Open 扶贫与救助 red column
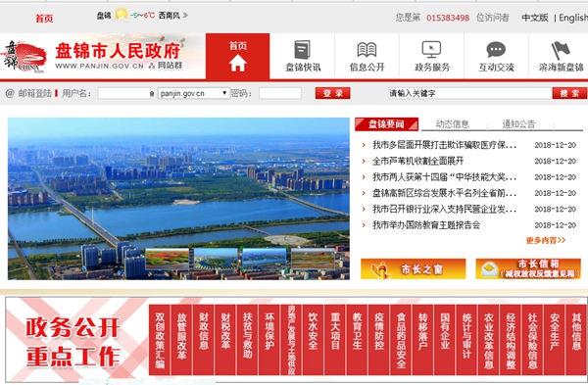 (248, 340)
